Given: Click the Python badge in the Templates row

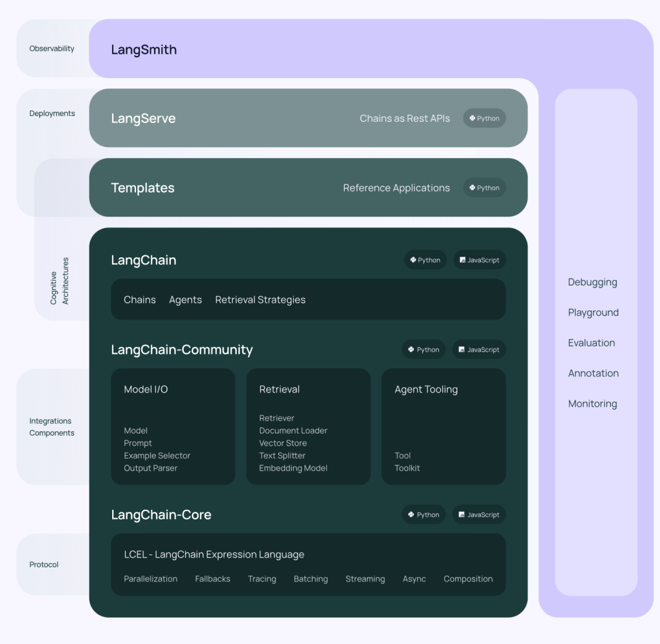Looking at the screenshot, I should click(x=485, y=188).
